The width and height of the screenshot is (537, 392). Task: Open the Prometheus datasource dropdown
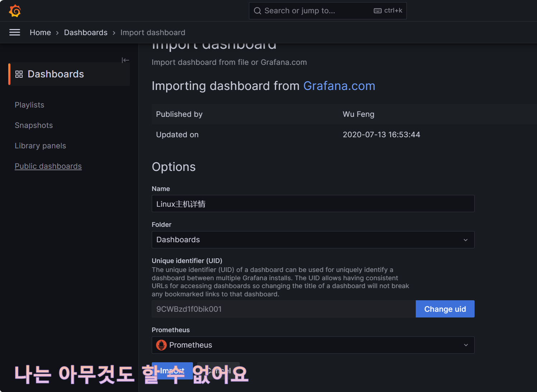313,345
